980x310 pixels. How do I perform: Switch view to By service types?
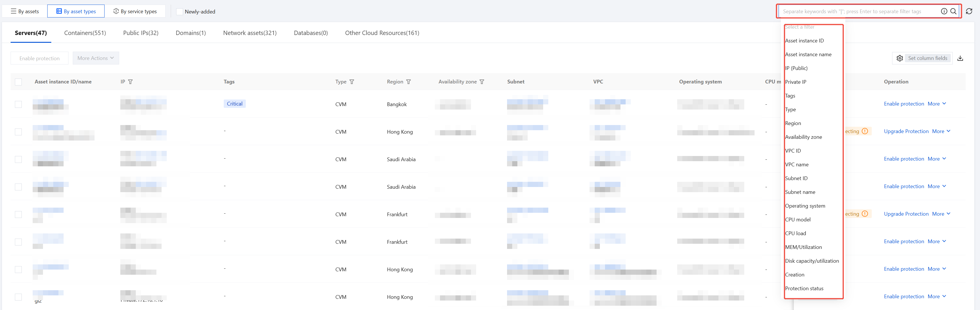[135, 11]
